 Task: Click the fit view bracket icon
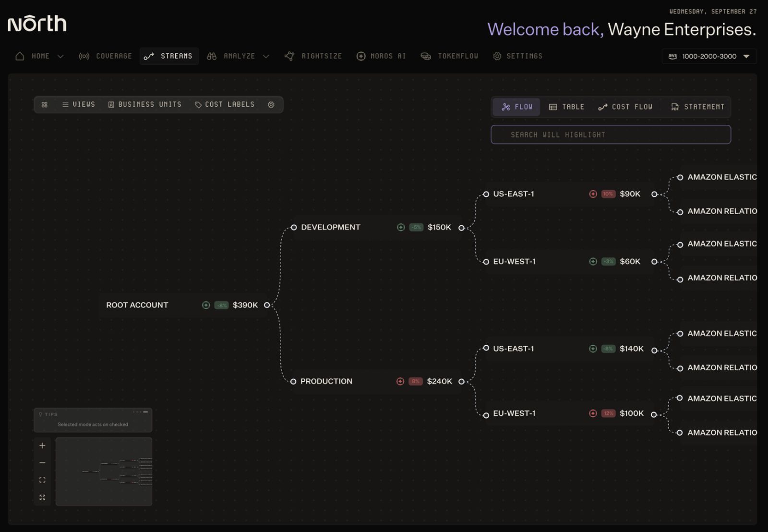point(42,480)
